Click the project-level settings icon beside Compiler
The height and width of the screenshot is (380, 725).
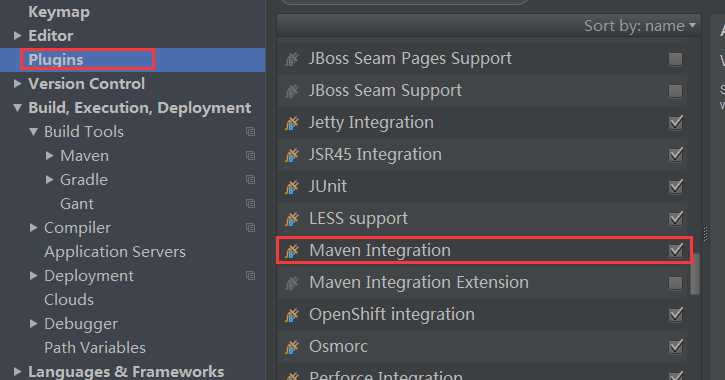pyautogui.click(x=250, y=228)
